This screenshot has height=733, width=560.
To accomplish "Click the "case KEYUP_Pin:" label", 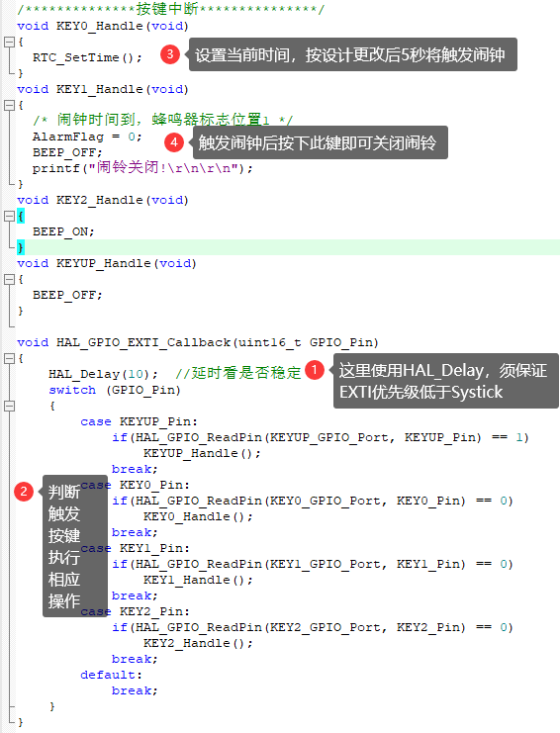I will tap(139, 422).
